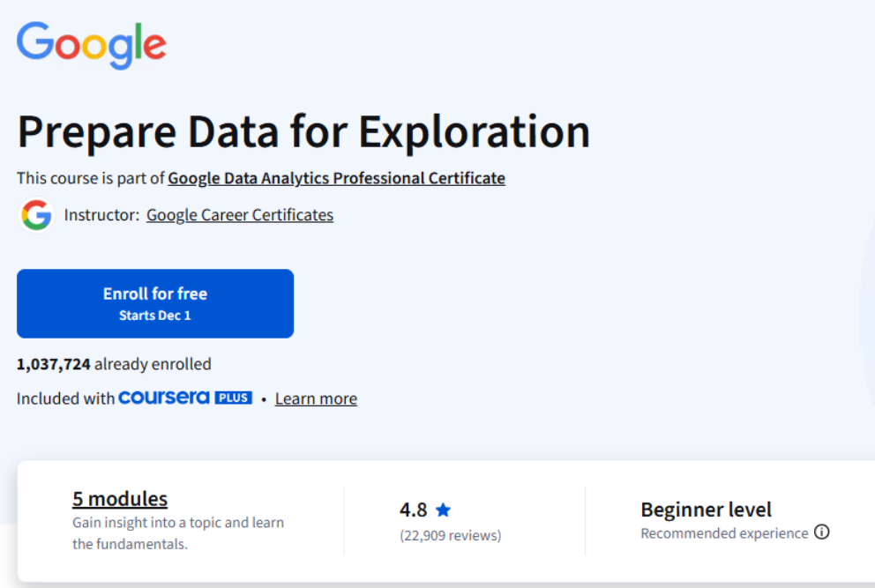Open the 22,909 reviews link
The height and width of the screenshot is (588, 875).
tap(450, 534)
